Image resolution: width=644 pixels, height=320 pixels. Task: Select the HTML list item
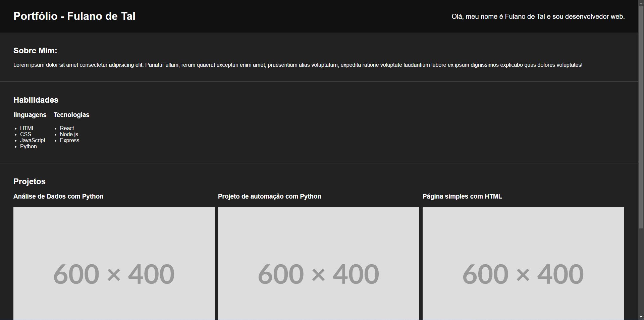28,128
